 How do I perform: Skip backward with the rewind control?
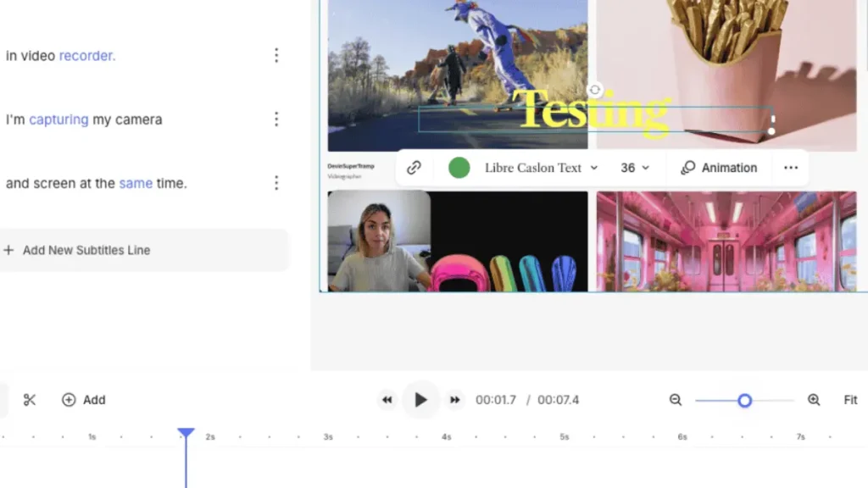[x=387, y=399]
